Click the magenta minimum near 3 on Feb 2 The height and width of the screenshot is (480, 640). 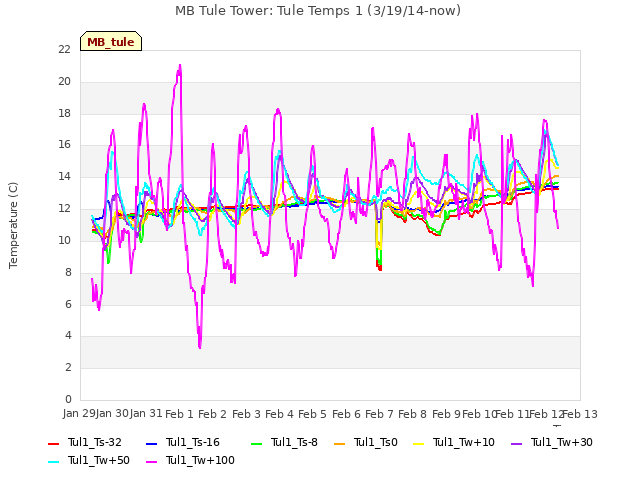[x=200, y=347]
